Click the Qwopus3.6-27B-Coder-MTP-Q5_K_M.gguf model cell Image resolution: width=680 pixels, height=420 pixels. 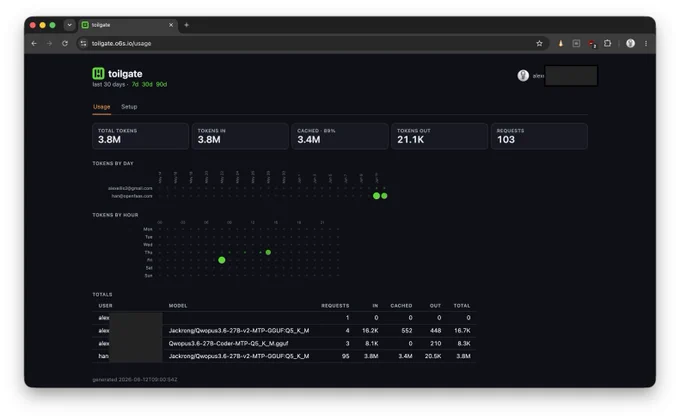pos(229,344)
